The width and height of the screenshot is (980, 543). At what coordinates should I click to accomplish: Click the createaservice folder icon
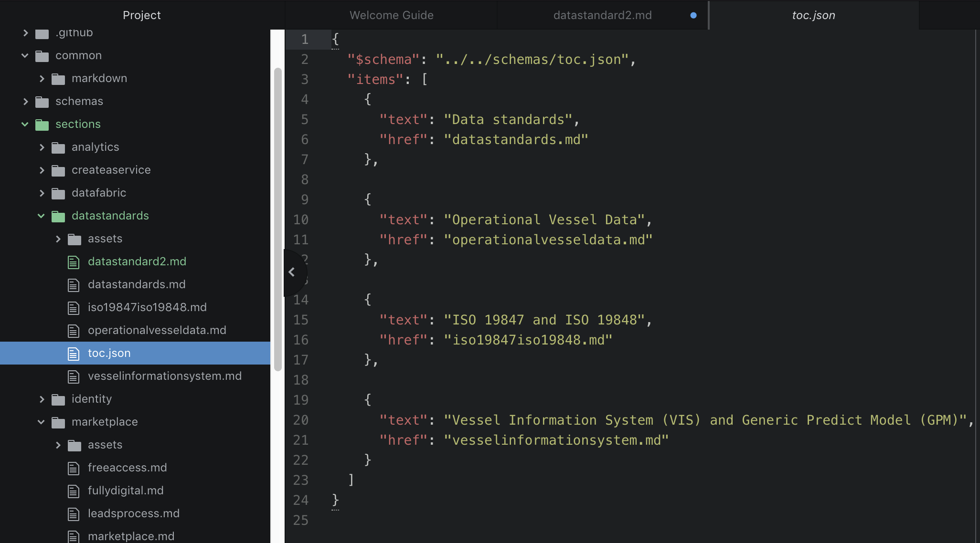tap(58, 171)
